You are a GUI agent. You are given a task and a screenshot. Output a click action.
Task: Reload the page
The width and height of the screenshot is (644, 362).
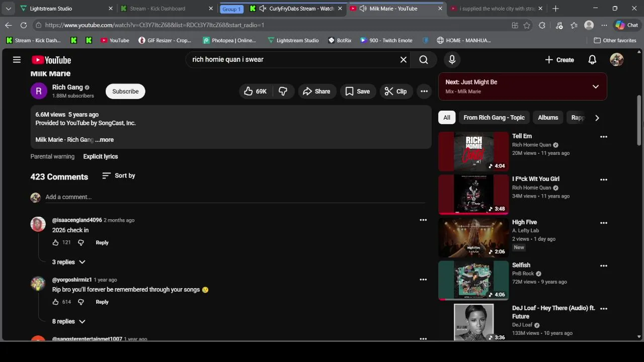point(24,25)
